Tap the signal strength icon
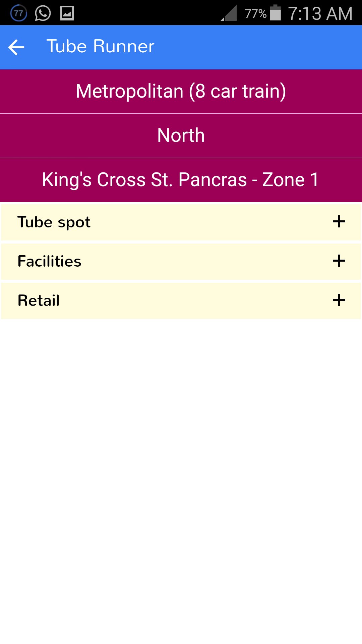This screenshot has height=644, width=362. [x=229, y=13]
